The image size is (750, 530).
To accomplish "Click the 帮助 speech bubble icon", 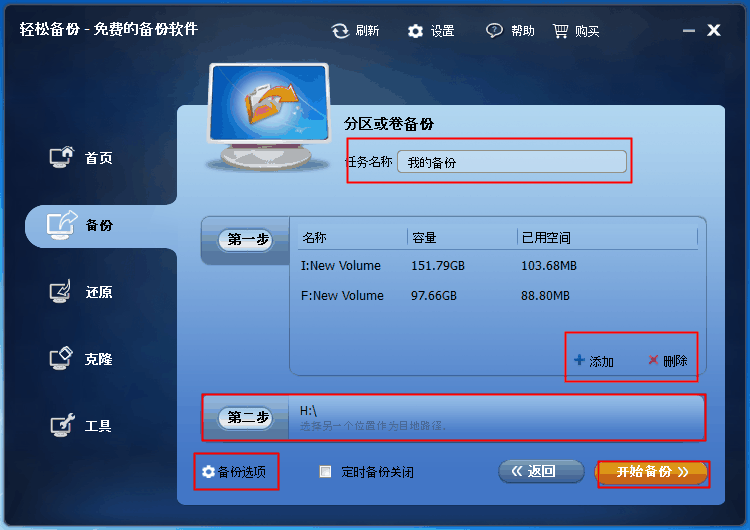I will click(x=494, y=31).
